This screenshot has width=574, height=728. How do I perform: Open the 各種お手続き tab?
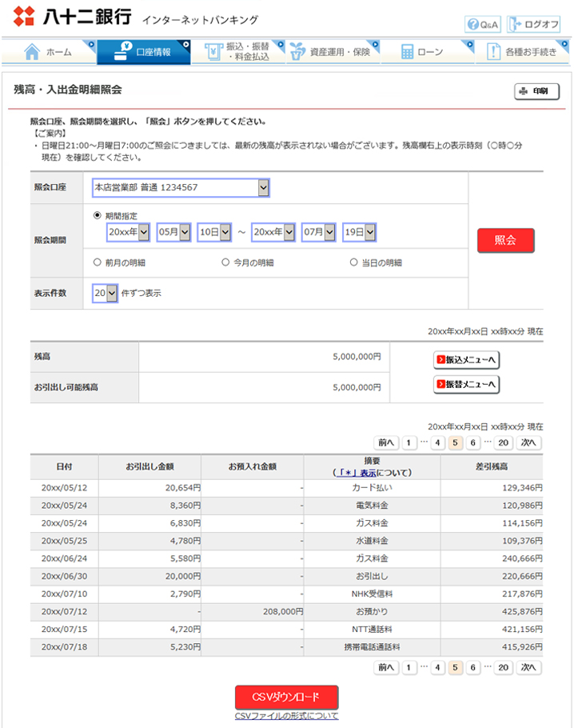tap(523, 52)
